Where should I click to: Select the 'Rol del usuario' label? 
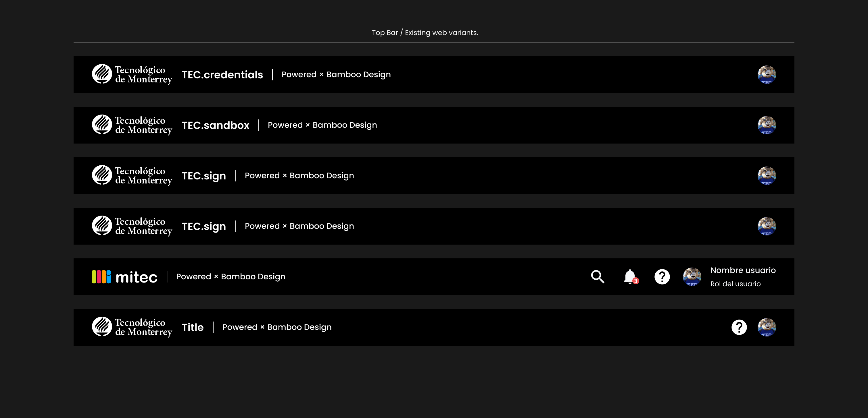click(735, 284)
